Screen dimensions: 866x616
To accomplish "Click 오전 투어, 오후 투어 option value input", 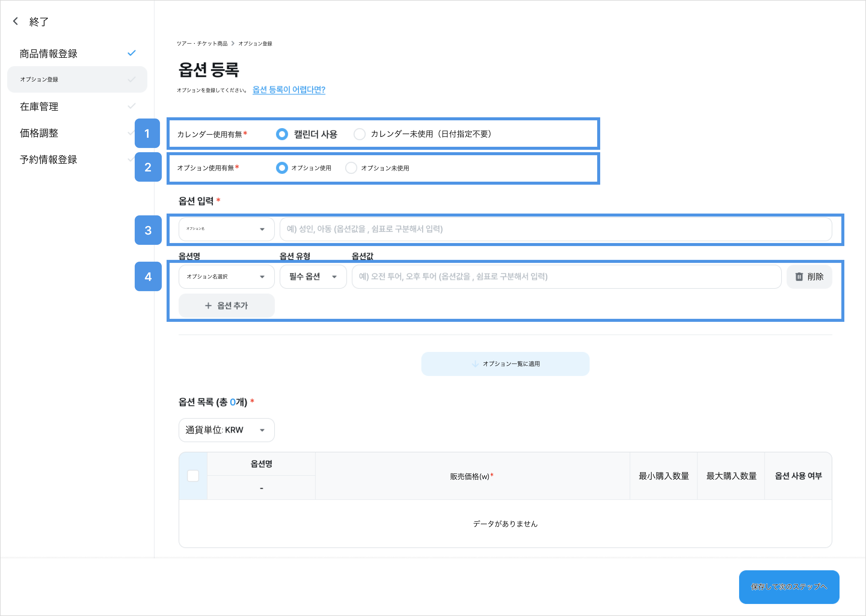I will [567, 276].
